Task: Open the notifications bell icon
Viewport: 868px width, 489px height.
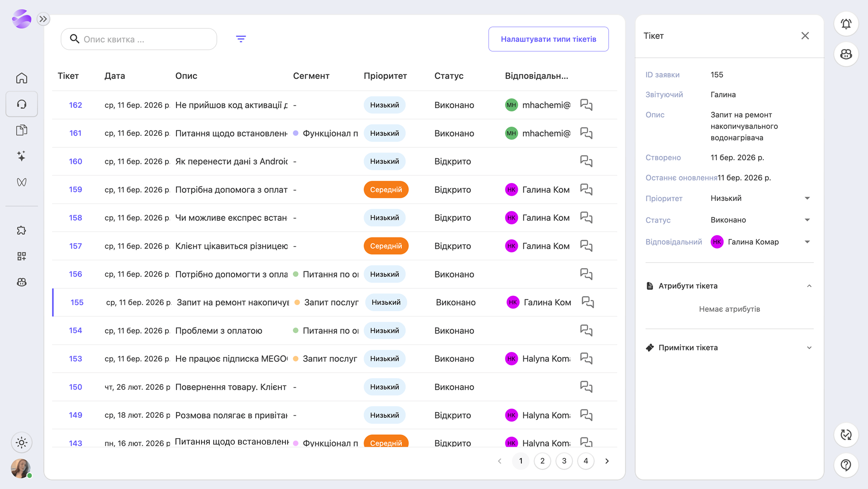Action: point(846,24)
